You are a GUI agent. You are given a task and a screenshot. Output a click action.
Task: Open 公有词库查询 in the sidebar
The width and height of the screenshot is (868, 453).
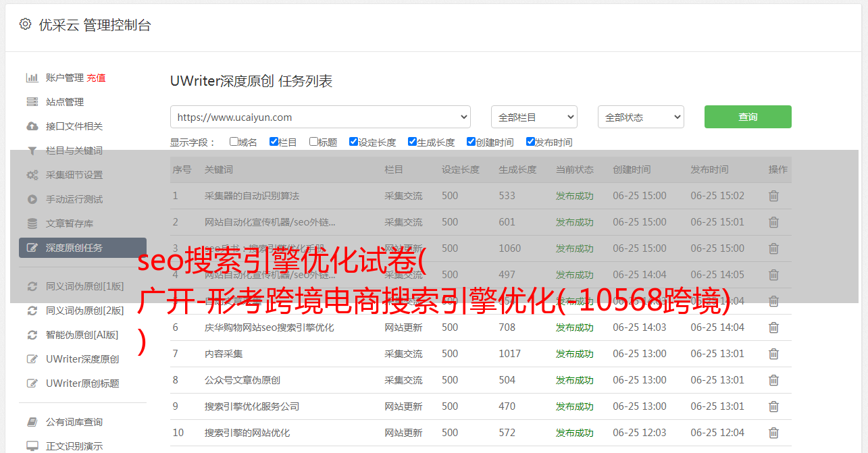click(x=74, y=422)
